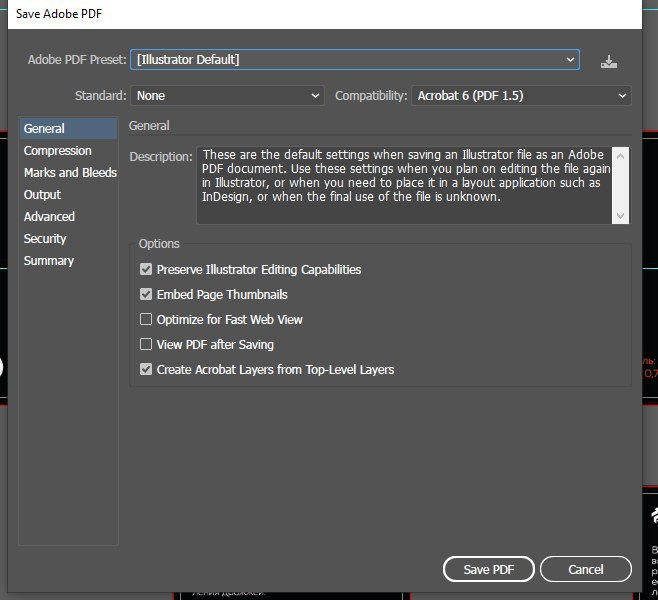Open the Marks and Bleeds section
This screenshot has width=658, height=600.
point(70,172)
